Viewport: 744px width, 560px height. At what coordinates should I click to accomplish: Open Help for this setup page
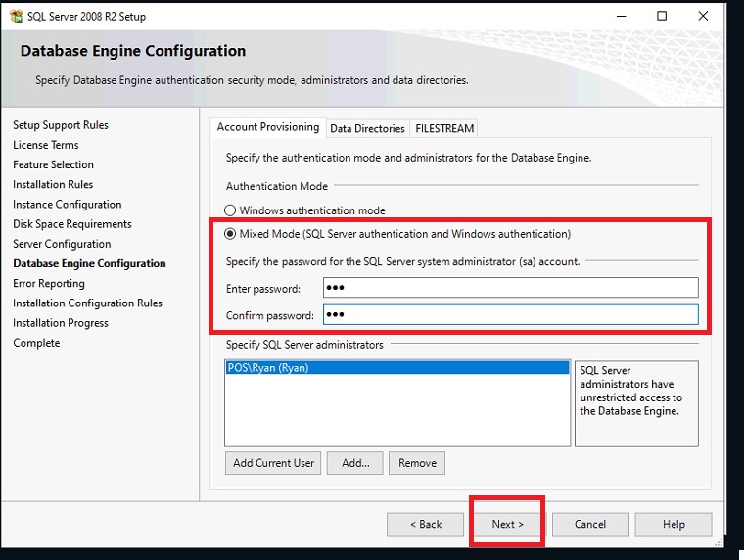point(674,524)
